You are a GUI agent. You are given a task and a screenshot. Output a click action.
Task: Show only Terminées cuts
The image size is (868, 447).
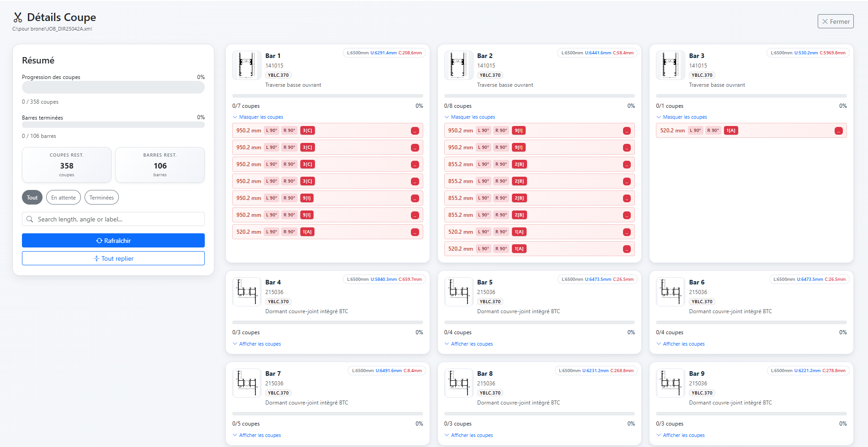pyautogui.click(x=101, y=198)
